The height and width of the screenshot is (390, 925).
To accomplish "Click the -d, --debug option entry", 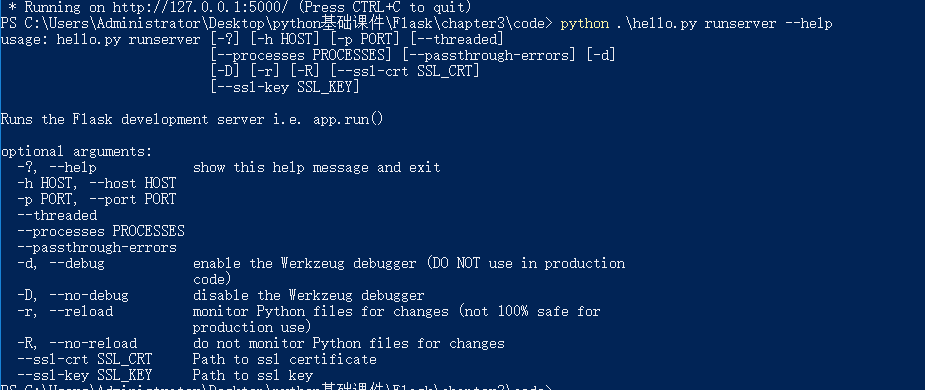I will pyautogui.click(x=60, y=263).
